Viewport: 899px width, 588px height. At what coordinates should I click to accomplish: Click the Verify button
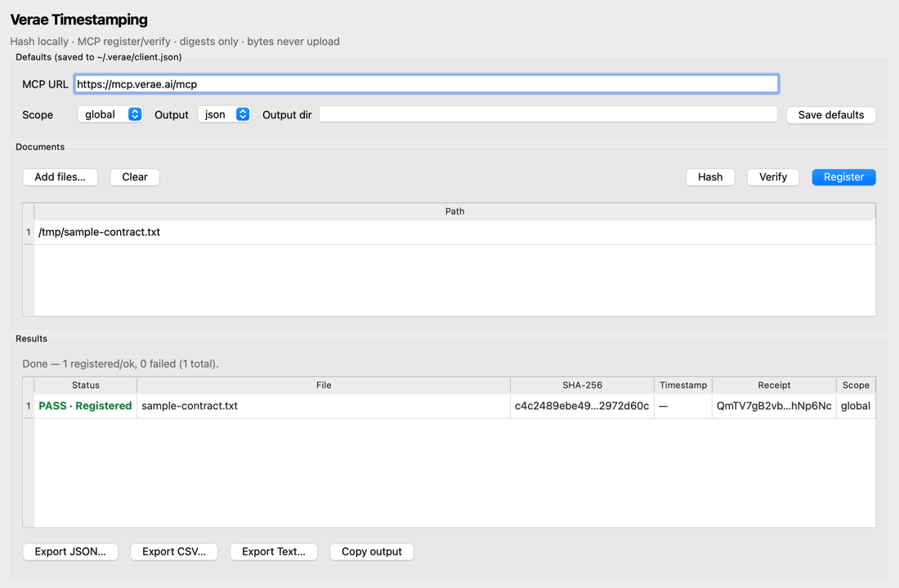773,177
